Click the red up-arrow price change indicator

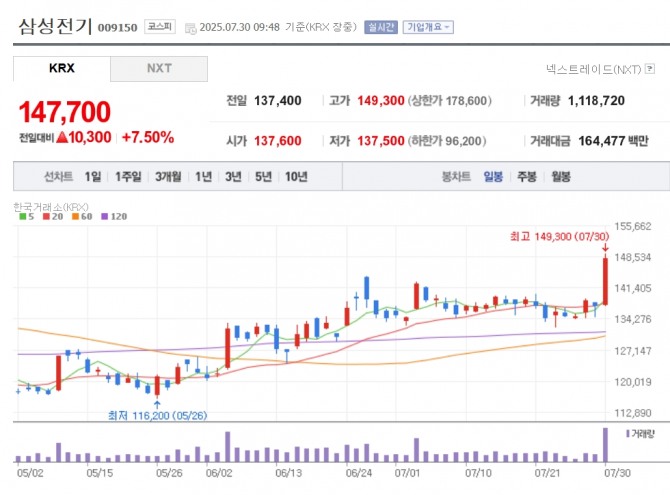(62, 137)
